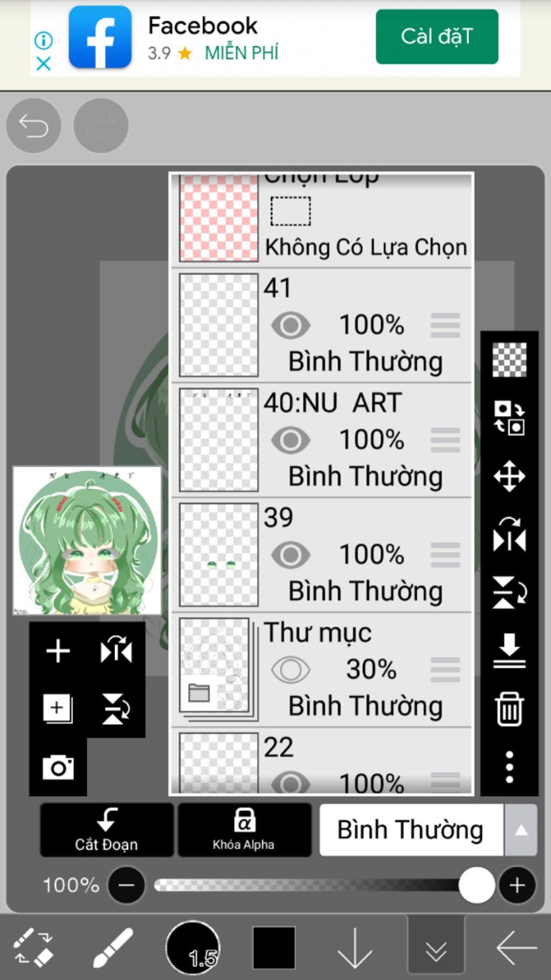Image resolution: width=551 pixels, height=980 pixels.
Task: Show the Thư mục folder layer
Action: coord(291,670)
